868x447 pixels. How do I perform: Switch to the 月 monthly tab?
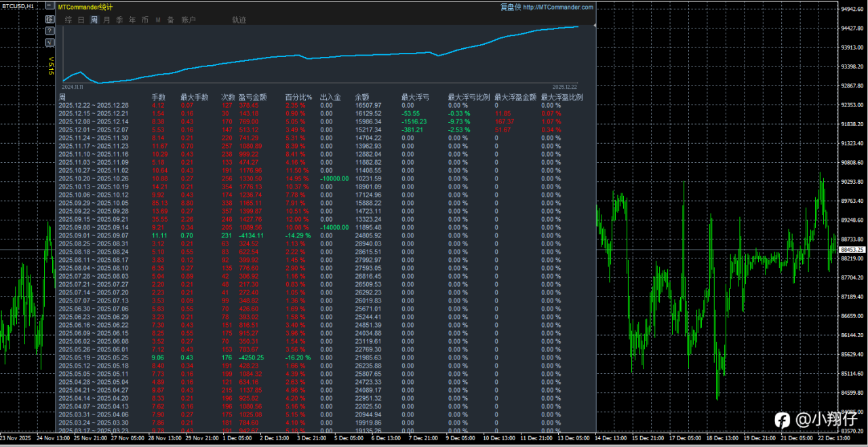click(106, 20)
